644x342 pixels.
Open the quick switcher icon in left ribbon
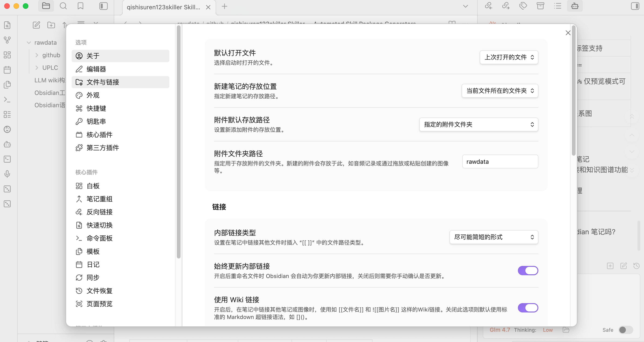point(7,25)
